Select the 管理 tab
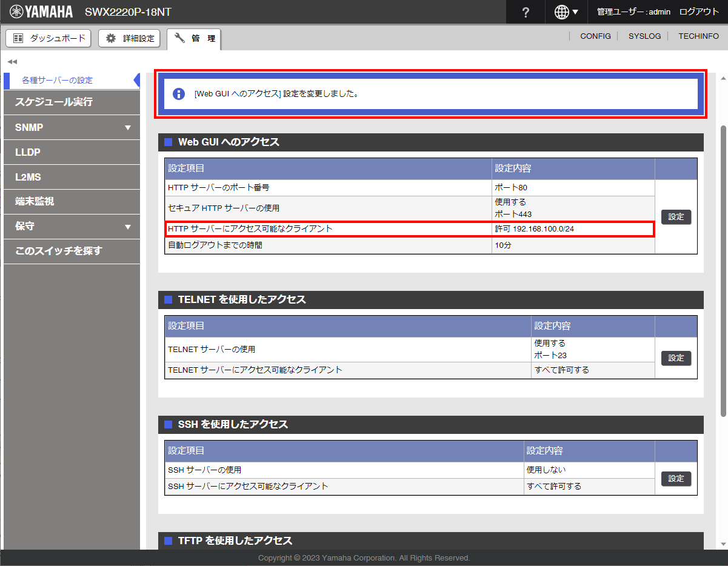Viewport: 728px width, 566px height. click(x=195, y=39)
